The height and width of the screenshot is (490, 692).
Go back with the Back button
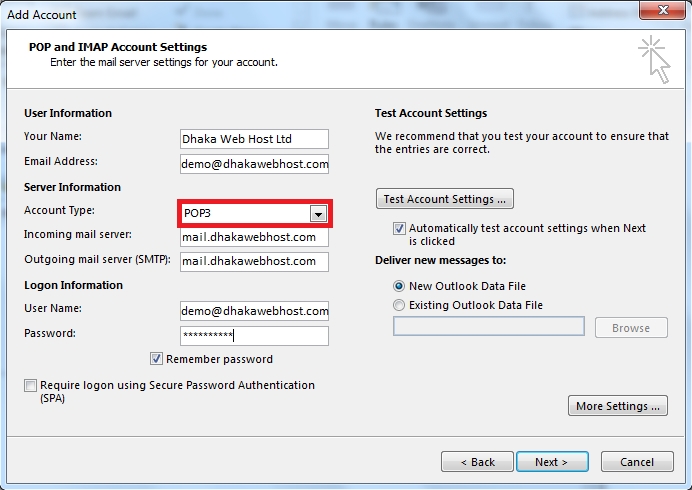tap(476, 462)
